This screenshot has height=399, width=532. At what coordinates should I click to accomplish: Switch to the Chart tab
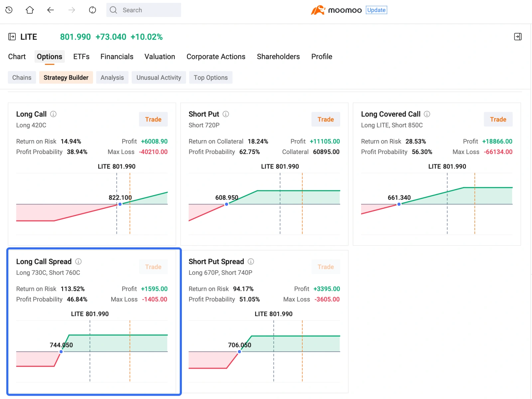point(17,57)
